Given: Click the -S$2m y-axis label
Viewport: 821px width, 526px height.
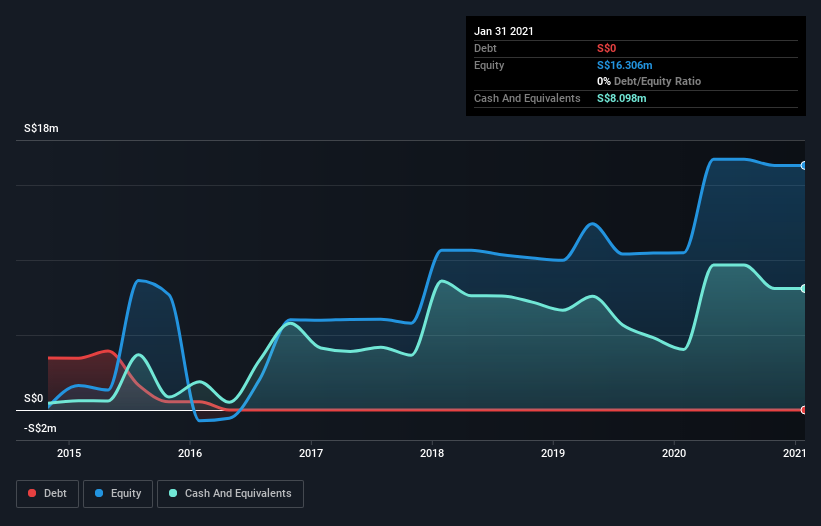Looking at the screenshot, I should click(40, 428).
